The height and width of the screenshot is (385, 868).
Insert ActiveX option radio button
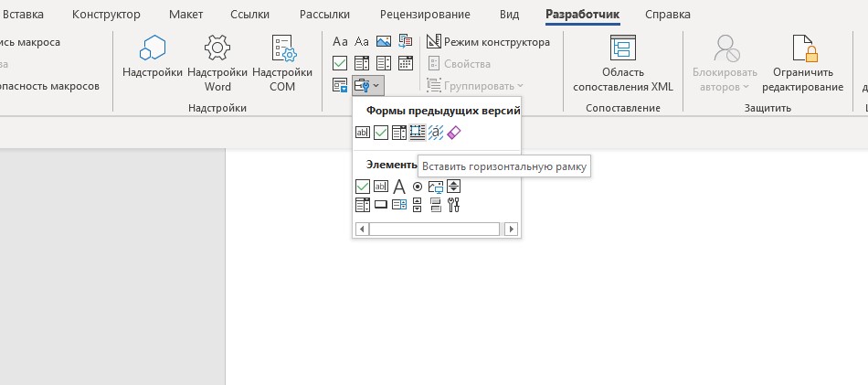[x=418, y=187]
